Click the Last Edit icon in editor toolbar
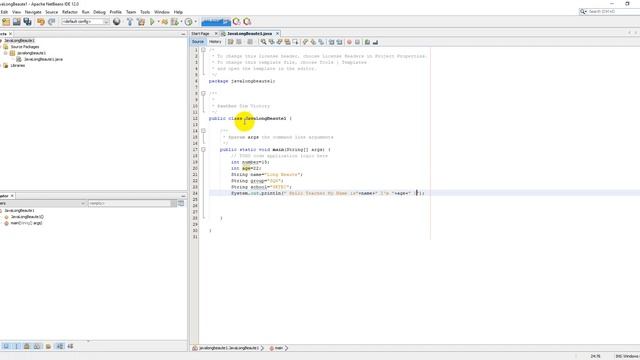The height and width of the screenshot is (360, 640). [x=231, y=42]
